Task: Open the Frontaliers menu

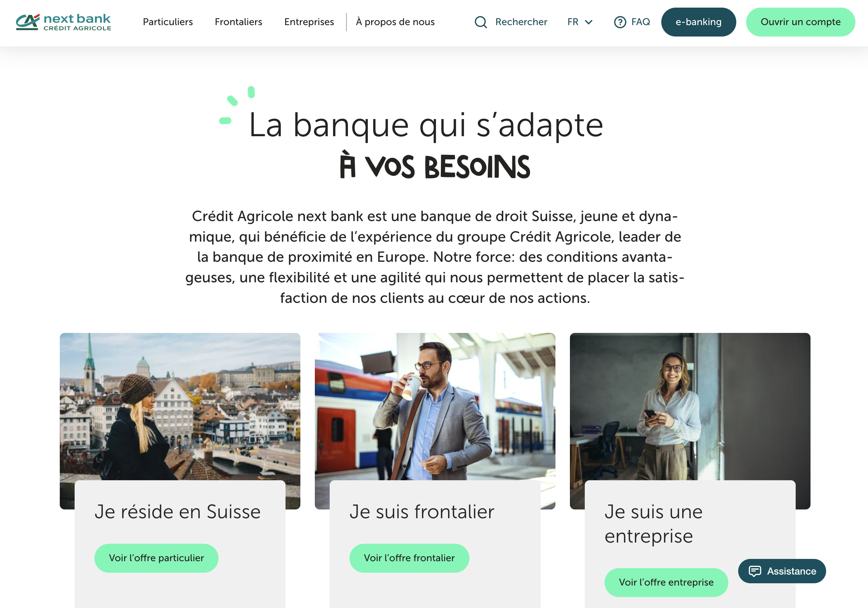Action: point(238,22)
